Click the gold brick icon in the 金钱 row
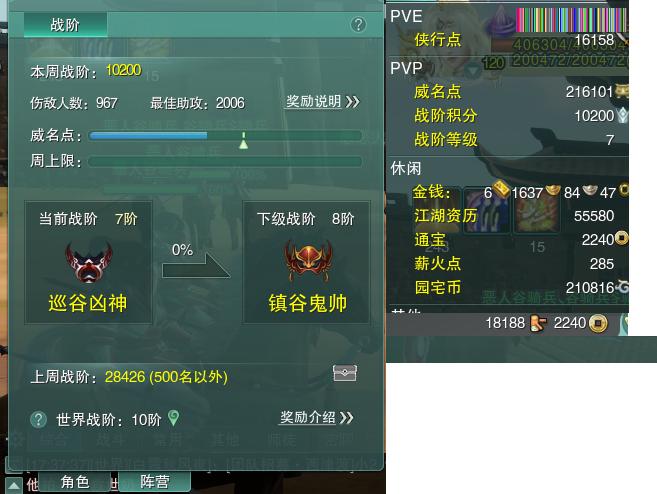This screenshot has width=657, height=494. coord(501,189)
